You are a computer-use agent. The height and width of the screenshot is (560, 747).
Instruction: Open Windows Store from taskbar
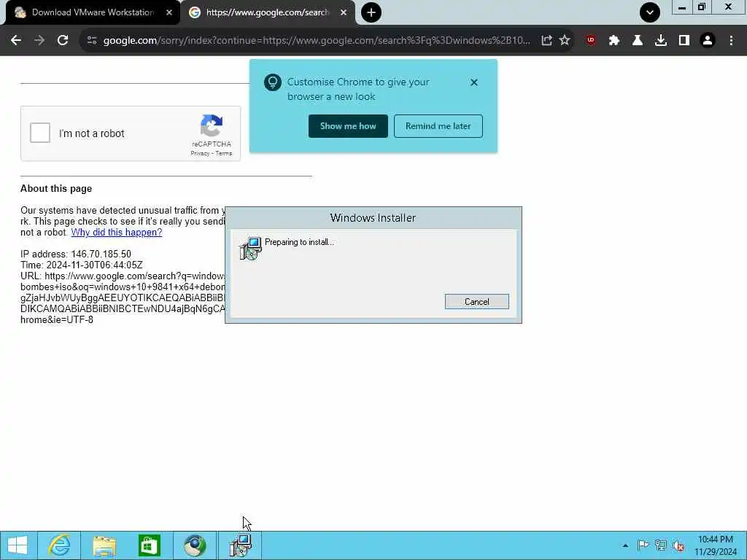pos(149,545)
